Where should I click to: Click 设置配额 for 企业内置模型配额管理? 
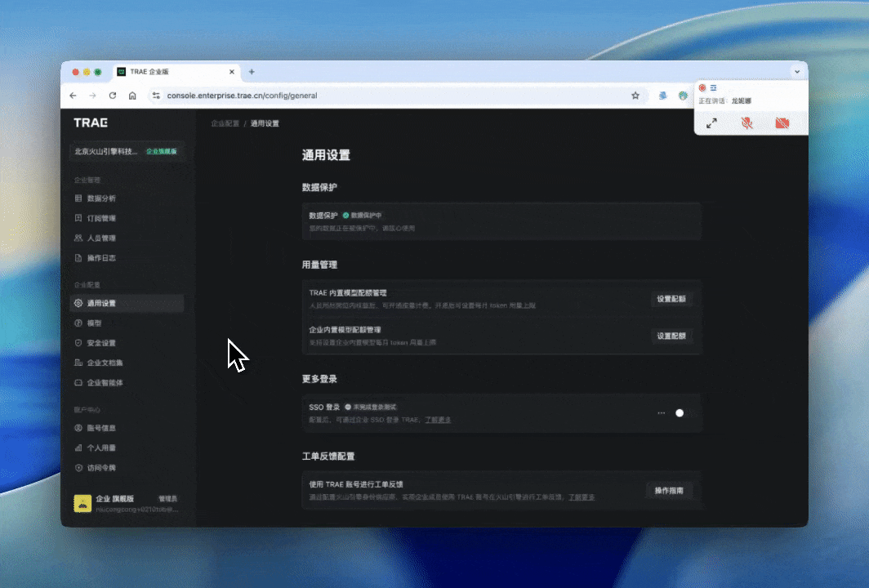[671, 336]
